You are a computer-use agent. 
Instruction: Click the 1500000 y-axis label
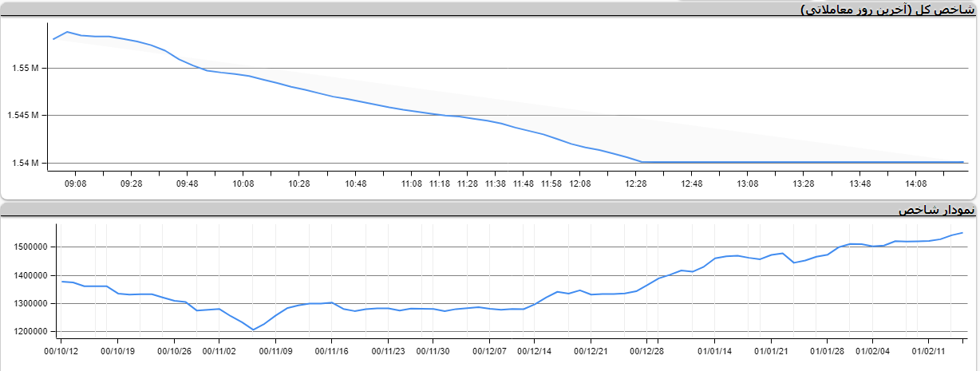pyautogui.click(x=32, y=247)
